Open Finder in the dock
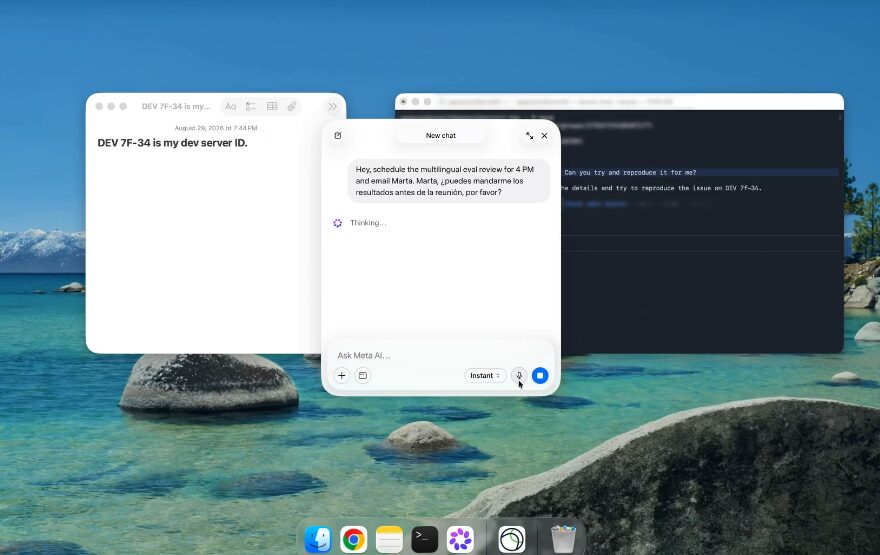Screen dimensions: 880x555 tap(318, 539)
